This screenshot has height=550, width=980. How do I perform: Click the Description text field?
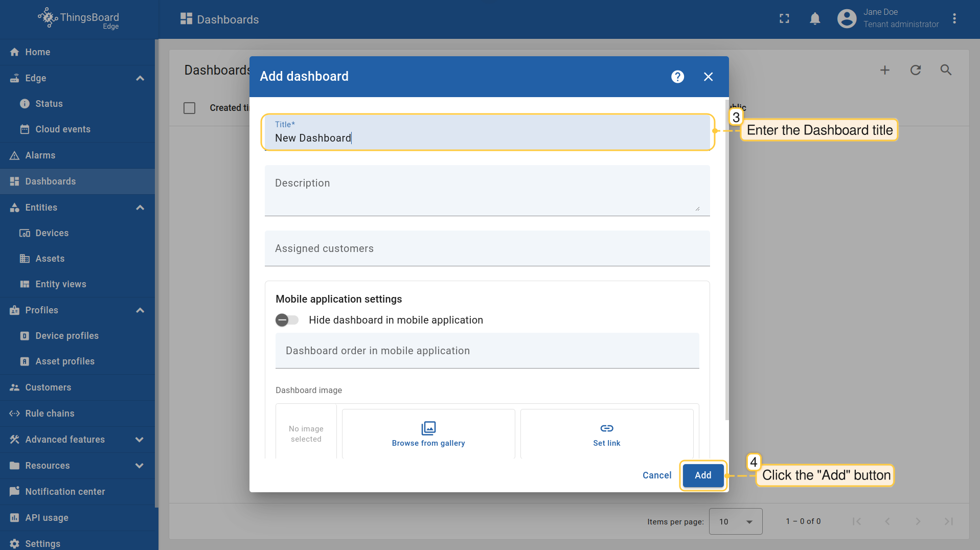coord(487,190)
